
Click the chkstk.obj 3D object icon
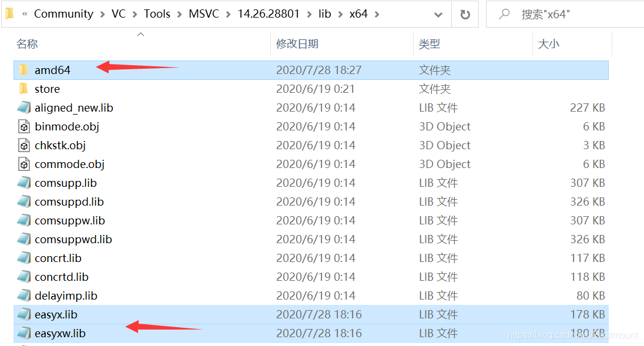pyautogui.click(x=24, y=145)
